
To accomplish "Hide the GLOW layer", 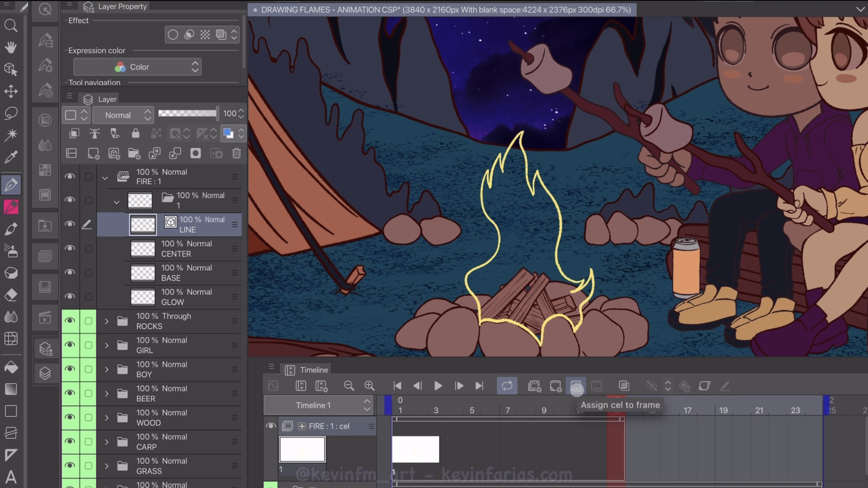I will 69,297.
